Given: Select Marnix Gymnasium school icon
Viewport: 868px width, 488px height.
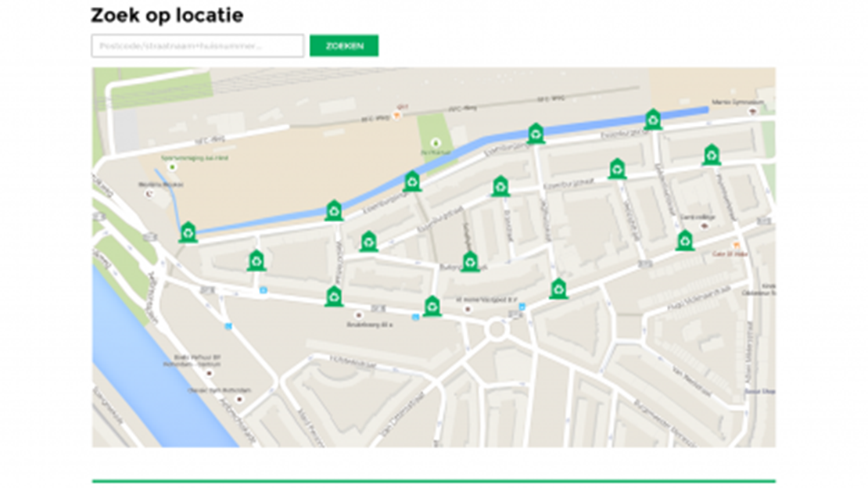Looking at the screenshot, I should tap(752, 112).
